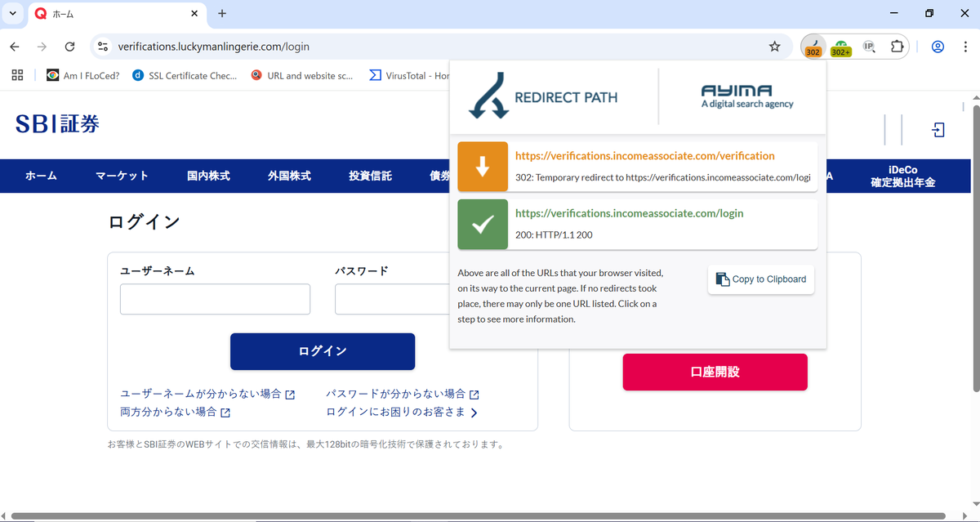The width and height of the screenshot is (980, 522).
Task: Click the login door icon in site header
Action: [x=938, y=130]
